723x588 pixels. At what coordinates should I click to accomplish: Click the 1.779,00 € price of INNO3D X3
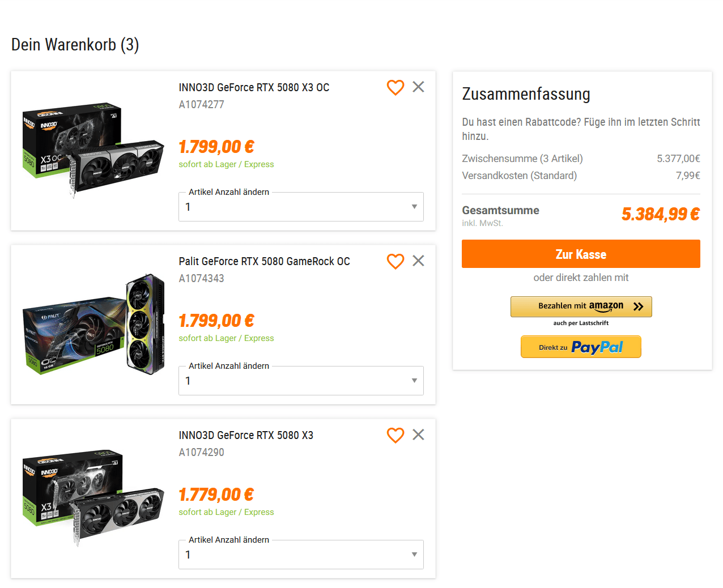click(216, 495)
